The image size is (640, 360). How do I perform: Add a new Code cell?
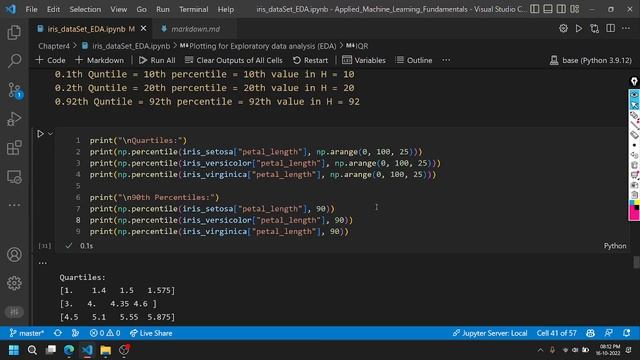(x=51, y=60)
